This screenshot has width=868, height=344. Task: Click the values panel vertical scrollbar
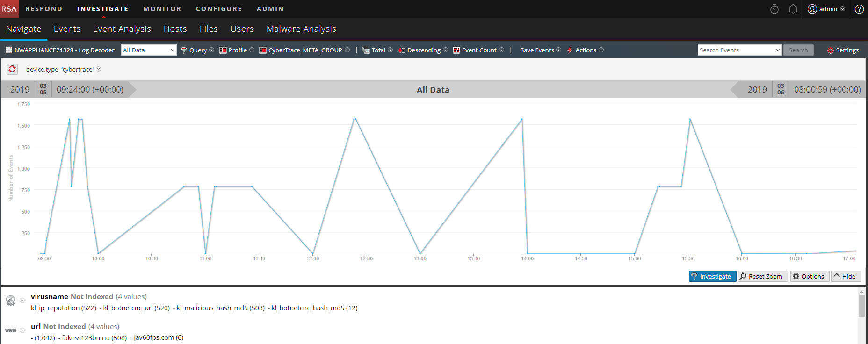[861, 307]
